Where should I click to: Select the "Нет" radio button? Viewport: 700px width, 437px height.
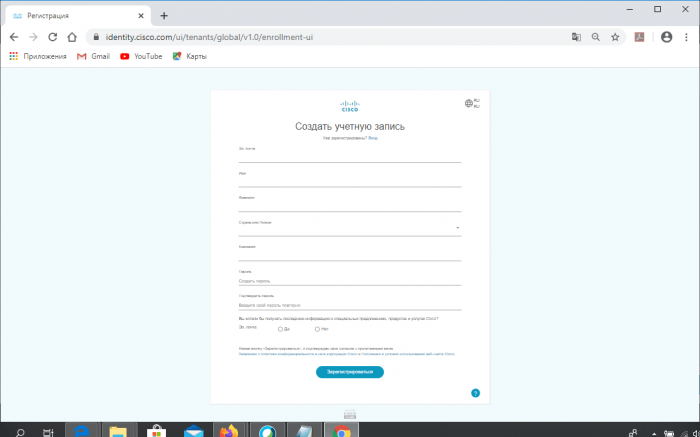coord(317,328)
